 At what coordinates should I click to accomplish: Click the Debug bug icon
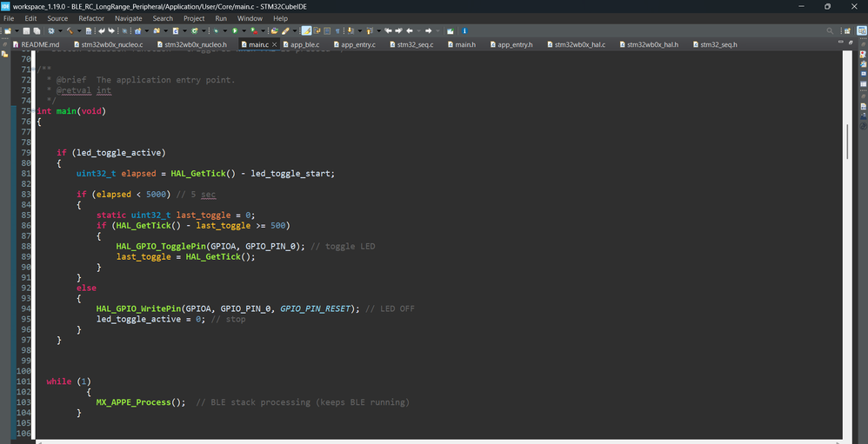[x=216, y=30]
